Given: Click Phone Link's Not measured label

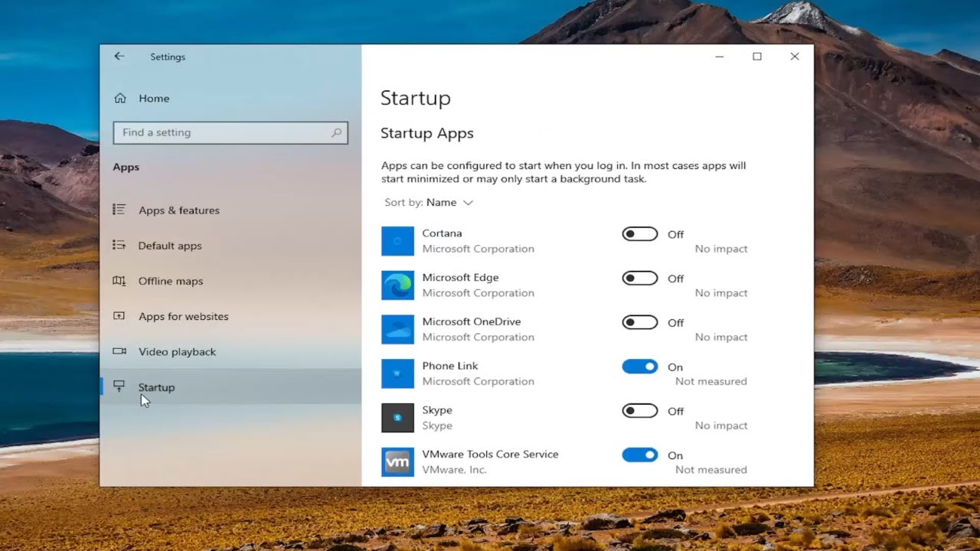Looking at the screenshot, I should [711, 381].
